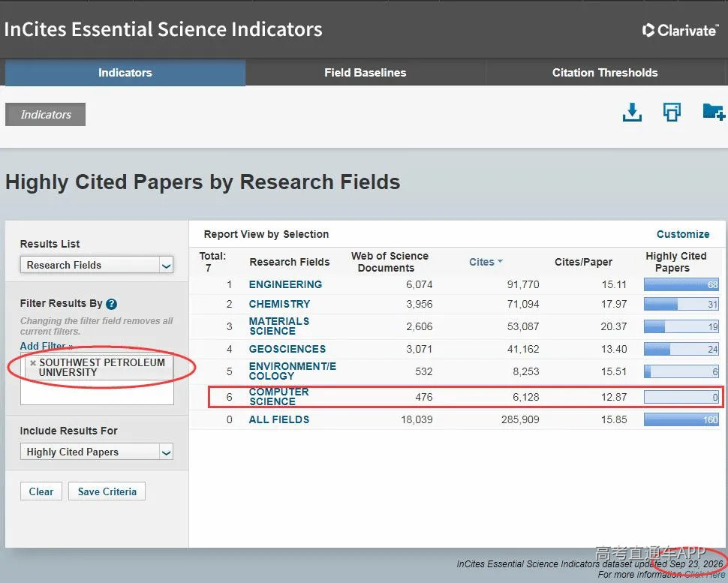Open the GEOSCIENCES research field

pyautogui.click(x=287, y=349)
